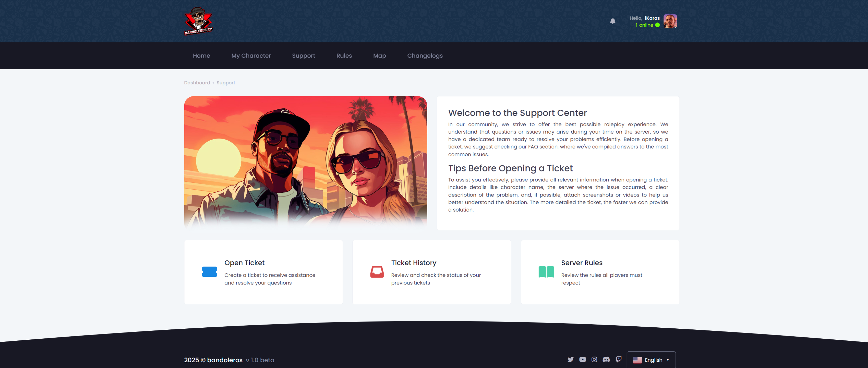The image size is (868, 368).
Task: Click the green Server Rules book icon
Action: click(x=546, y=272)
